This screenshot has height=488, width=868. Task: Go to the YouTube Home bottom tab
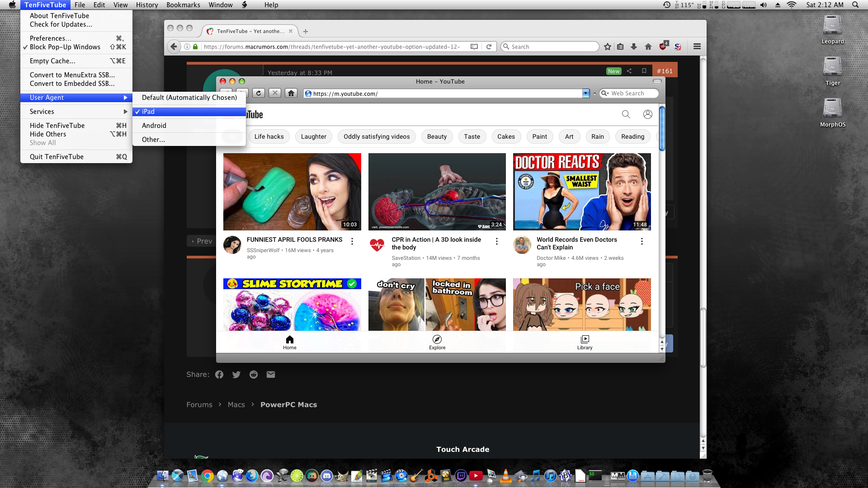coord(290,343)
